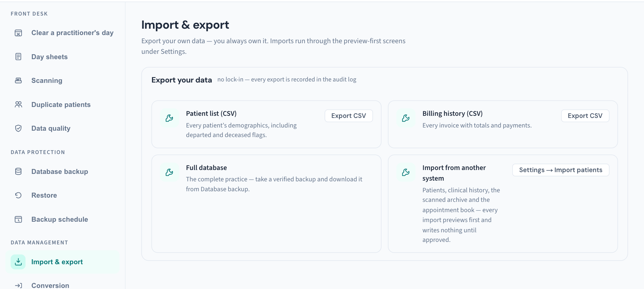Click Settings → Import patients button
Image resolution: width=644 pixels, height=289 pixels.
tap(561, 170)
